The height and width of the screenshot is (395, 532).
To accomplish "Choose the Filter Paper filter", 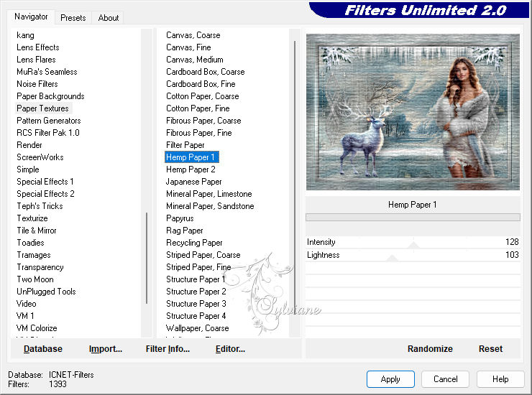I will [x=185, y=145].
